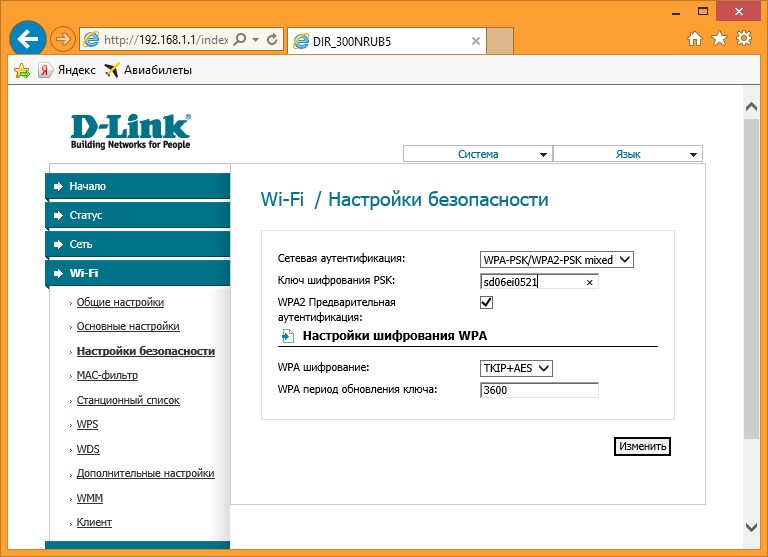Open the Язык language dropdown
This screenshot has height=557, width=768.
pyautogui.click(x=627, y=154)
